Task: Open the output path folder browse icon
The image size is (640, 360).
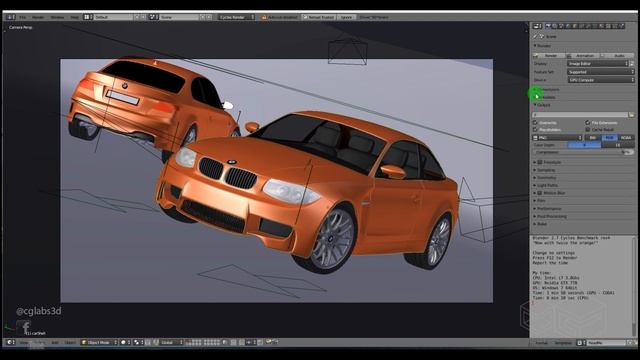Action: (631, 115)
